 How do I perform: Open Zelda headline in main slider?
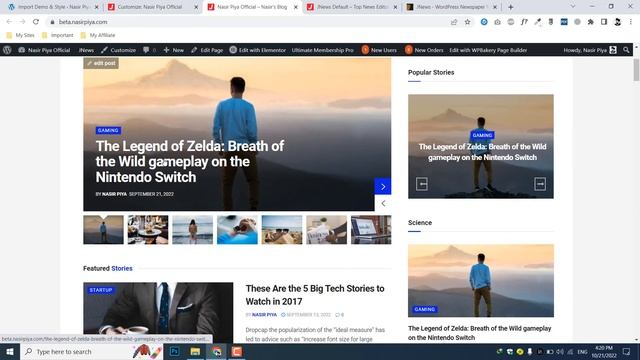(x=190, y=162)
